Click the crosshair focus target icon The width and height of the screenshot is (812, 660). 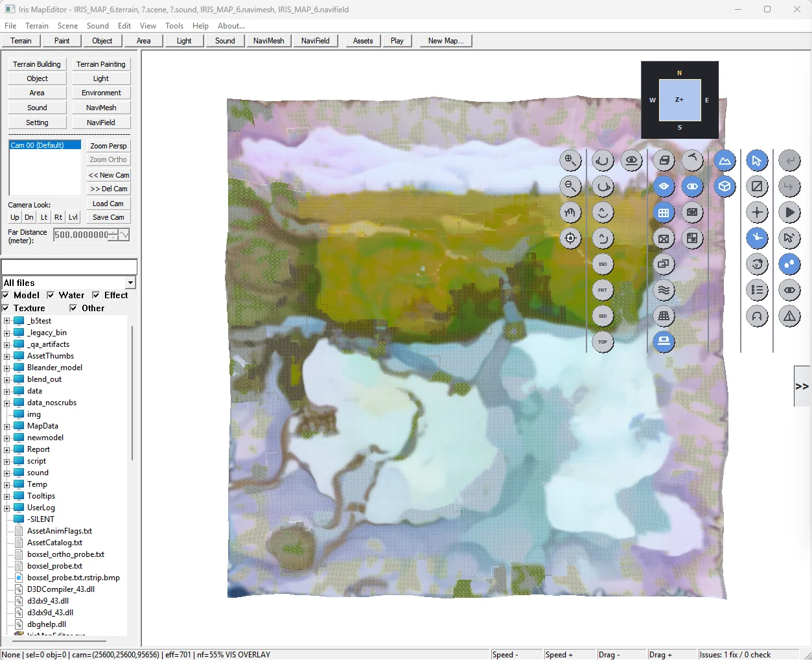pos(570,238)
